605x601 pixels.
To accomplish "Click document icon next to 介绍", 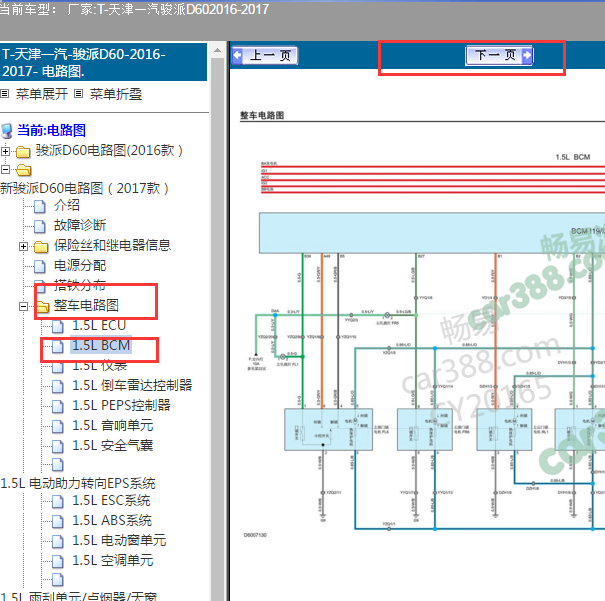I will [39, 206].
